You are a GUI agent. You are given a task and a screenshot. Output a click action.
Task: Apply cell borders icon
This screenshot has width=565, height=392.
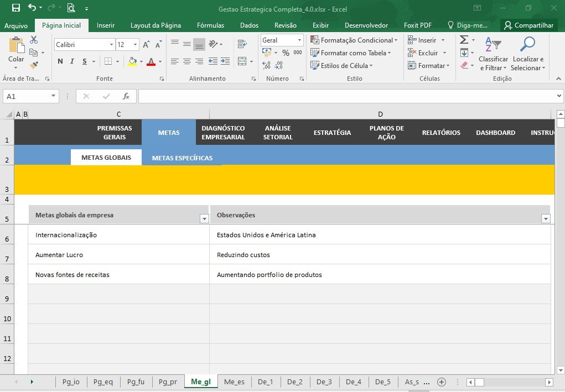108,61
